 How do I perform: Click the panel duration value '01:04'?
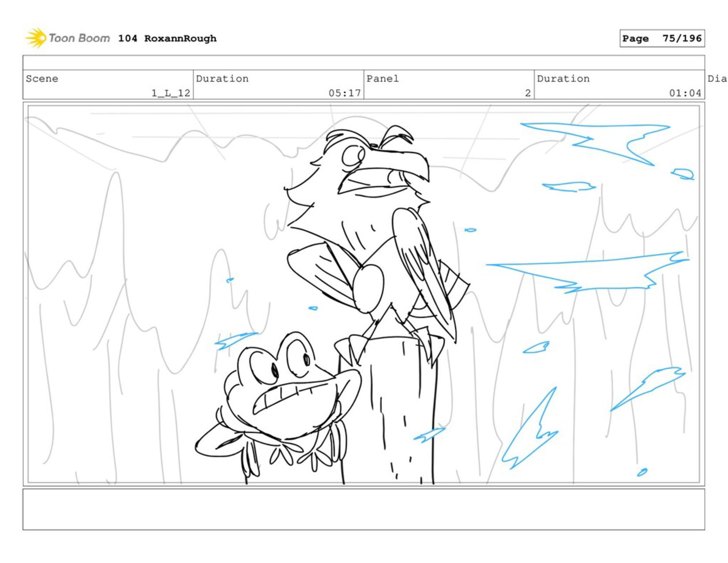(x=685, y=93)
